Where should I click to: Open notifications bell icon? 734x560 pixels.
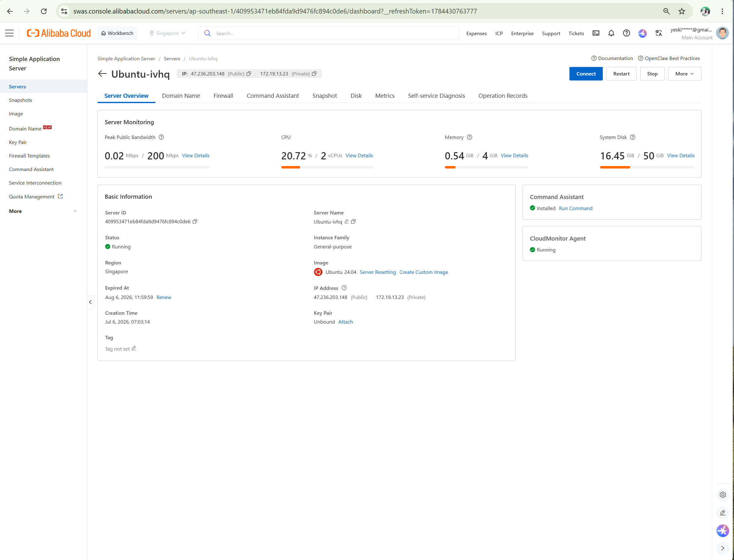(611, 33)
